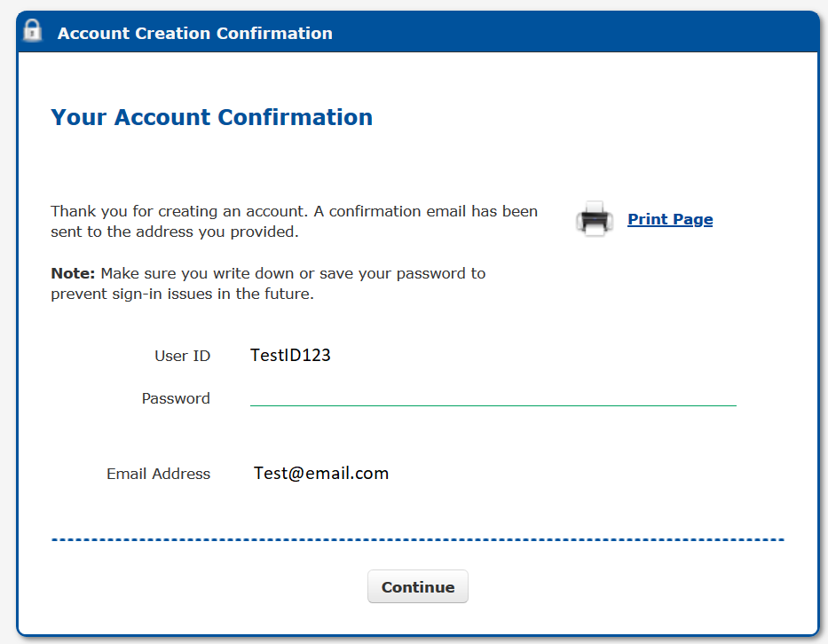The width and height of the screenshot is (828, 644).
Task: Click the bold Note: label
Action: 72,273
